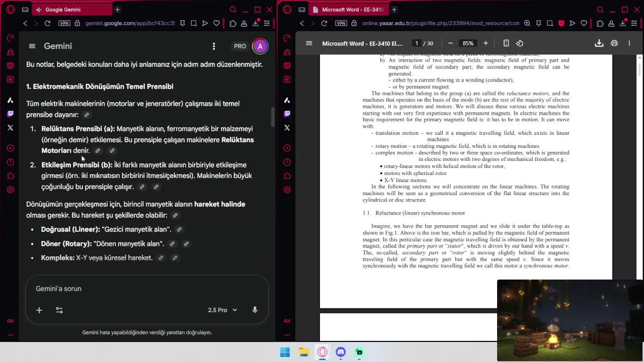Screen dimensions: 644x362
Task: Toggle the VPN badge in PDF window
Action: pyautogui.click(x=341, y=23)
